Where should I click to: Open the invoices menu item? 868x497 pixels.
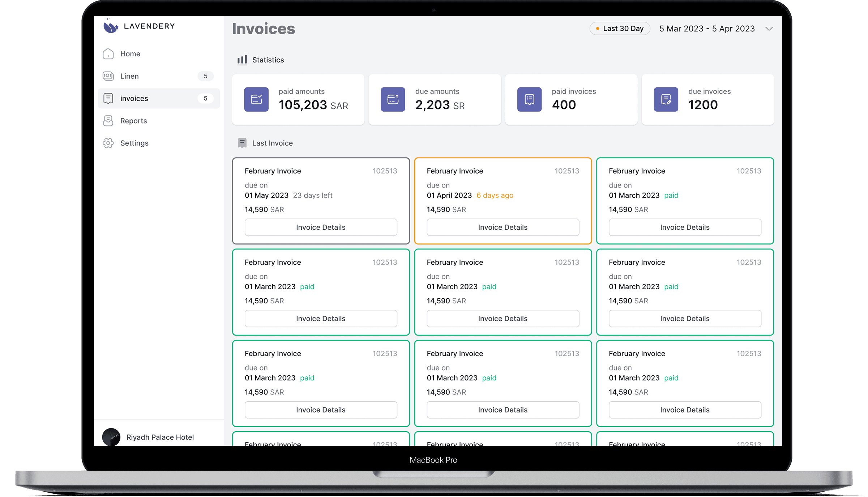coord(134,98)
